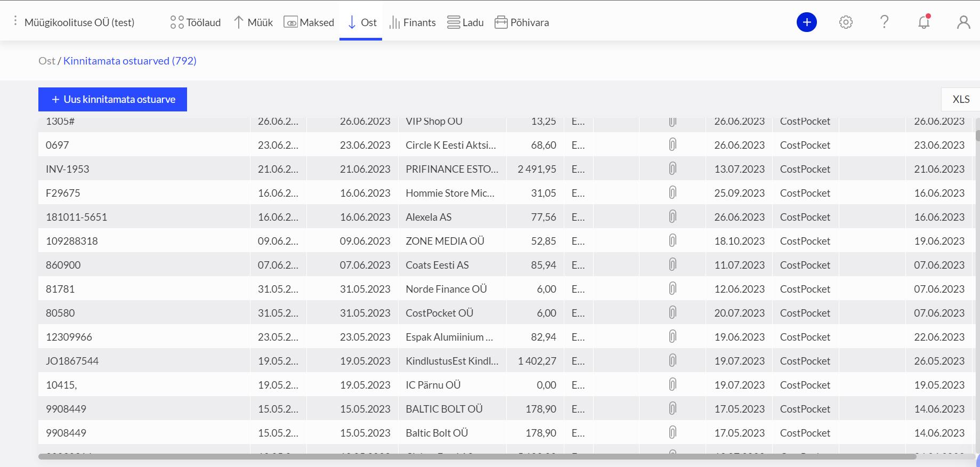Open the Ladu menu
980x467 pixels.
tap(465, 22)
